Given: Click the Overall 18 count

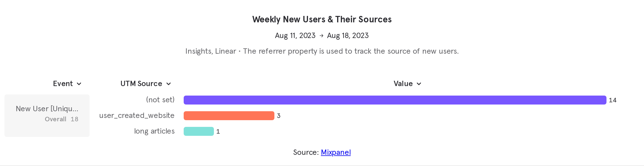Looking at the screenshot, I should pyautogui.click(x=62, y=119).
